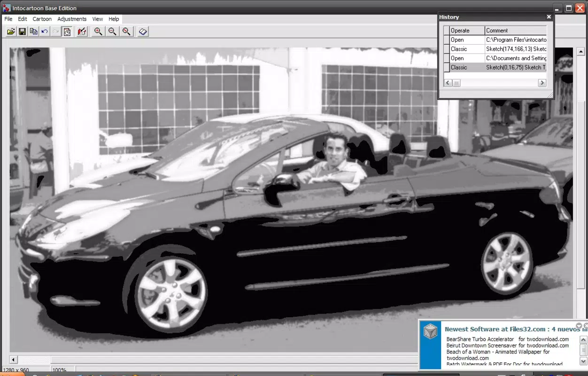This screenshot has height=376, width=588.
Task: Click the Operate column header in History
Action: [467, 31]
